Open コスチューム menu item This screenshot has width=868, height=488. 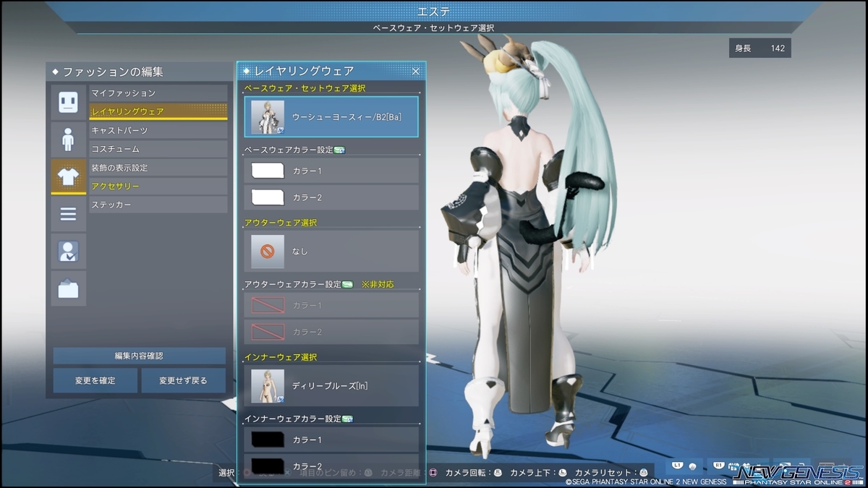(x=158, y=149)
